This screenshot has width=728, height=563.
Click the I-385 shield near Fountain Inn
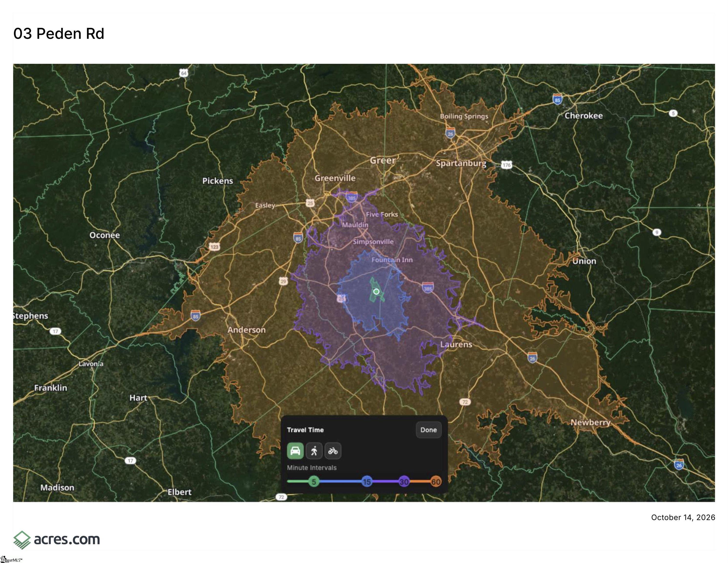[428, 288]
